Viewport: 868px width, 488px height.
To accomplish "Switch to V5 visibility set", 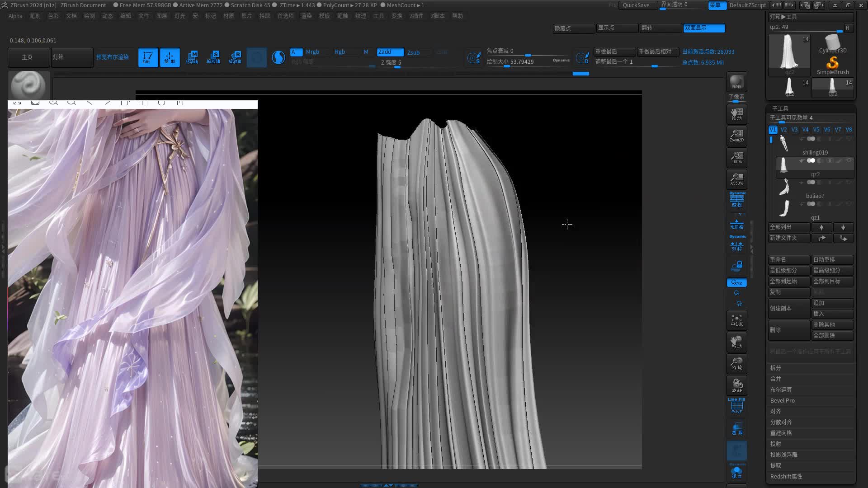I will click(x=816, y=130).
